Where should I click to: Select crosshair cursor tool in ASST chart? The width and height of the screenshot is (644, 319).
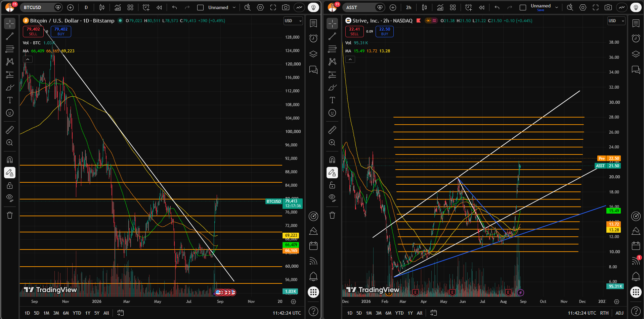click(x=332, y=24)
